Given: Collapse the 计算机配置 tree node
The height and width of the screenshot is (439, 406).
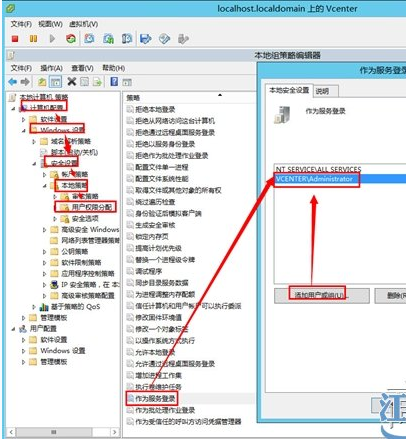Looking at the screenshot, I should click(13, 109).
